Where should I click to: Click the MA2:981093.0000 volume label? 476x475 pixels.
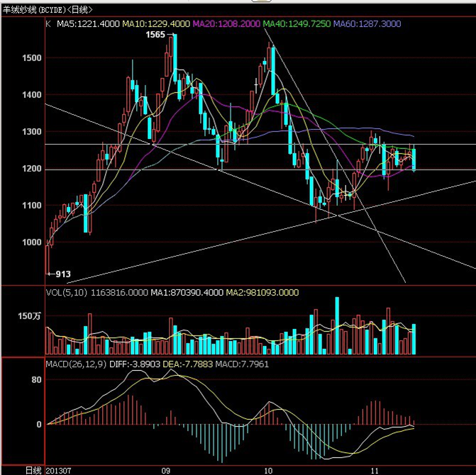click(x=262, y=292)
